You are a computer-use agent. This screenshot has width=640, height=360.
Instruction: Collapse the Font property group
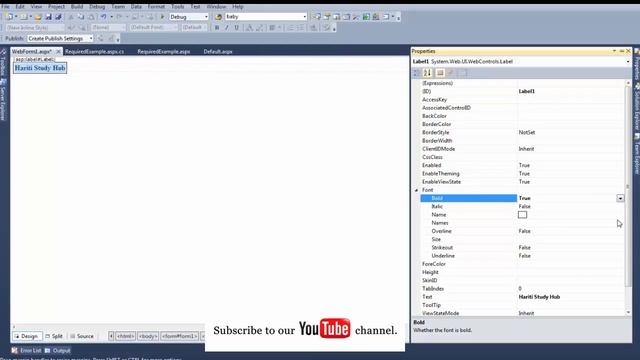tap(416, 190)
